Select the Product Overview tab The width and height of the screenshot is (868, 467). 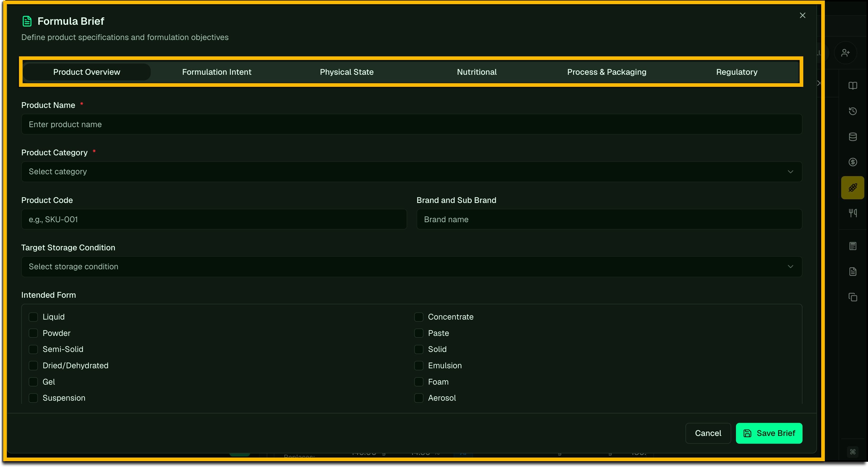pyautogui.click(x=87, y=72)
